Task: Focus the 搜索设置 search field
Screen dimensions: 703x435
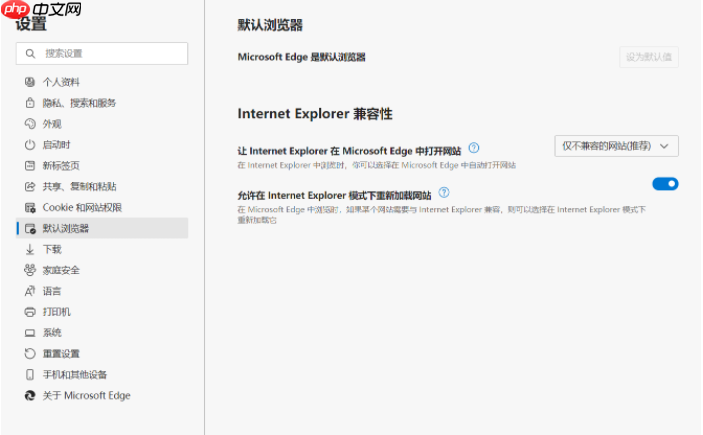Action: click(x=102, y=53)
